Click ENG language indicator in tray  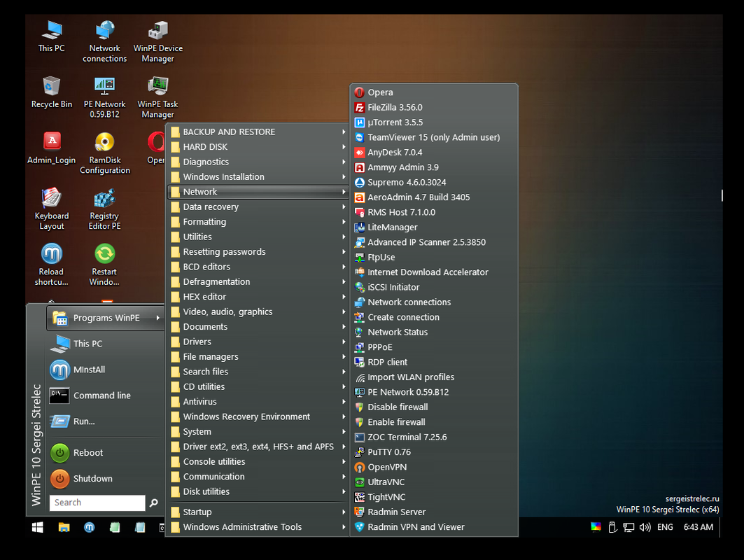(665, 527)
